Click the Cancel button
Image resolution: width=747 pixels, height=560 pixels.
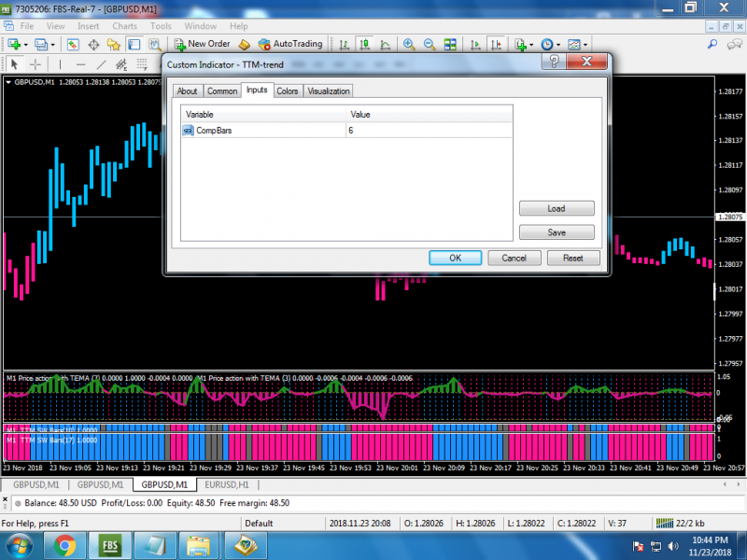[514, 258]
